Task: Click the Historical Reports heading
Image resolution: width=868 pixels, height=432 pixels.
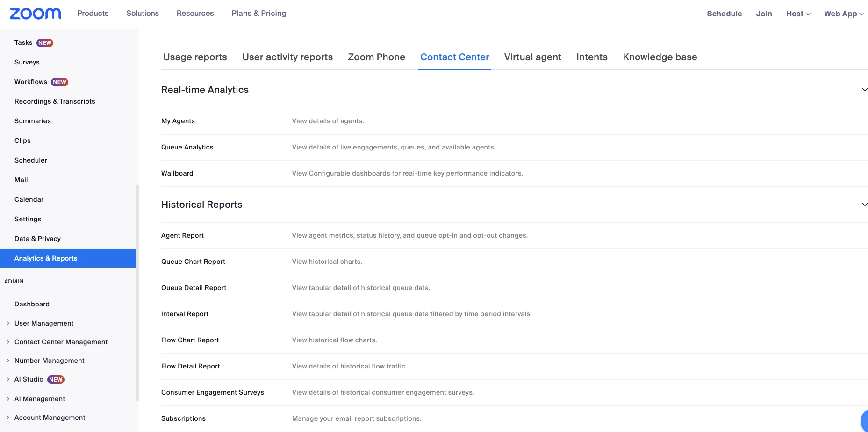Action: (x=202, y=205)
